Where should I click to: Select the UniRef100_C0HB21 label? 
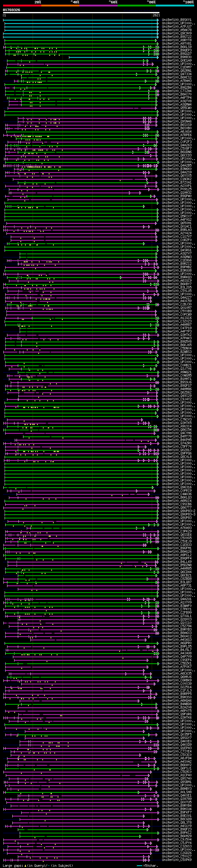(x=176, y=365)
